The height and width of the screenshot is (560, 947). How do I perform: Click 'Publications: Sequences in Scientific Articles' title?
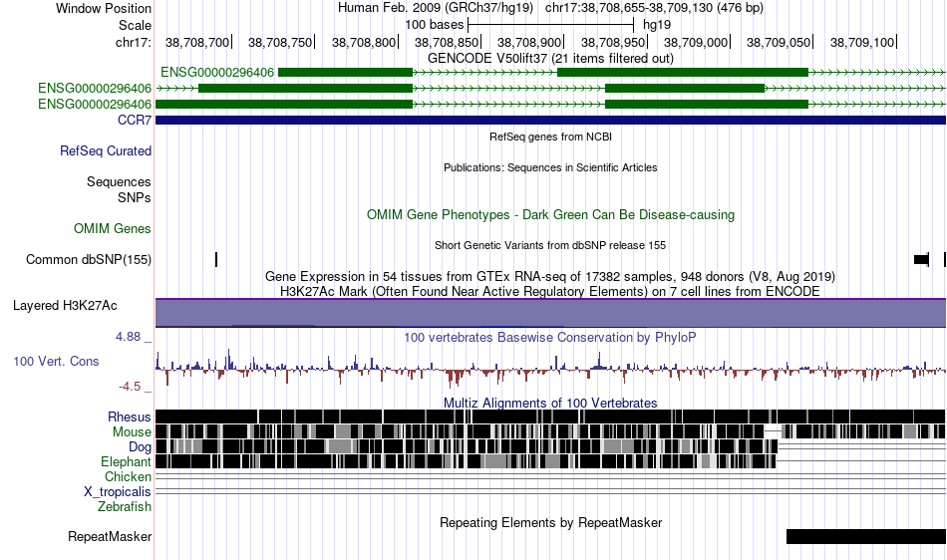click(550, 167)
